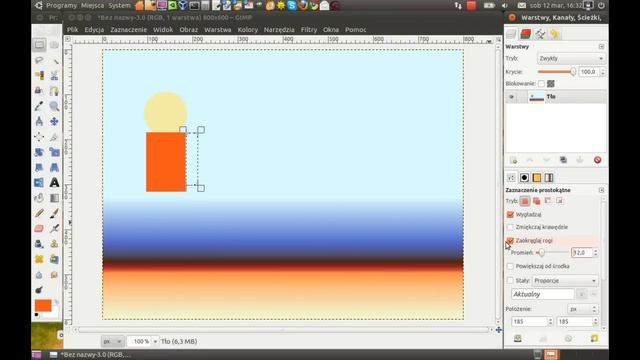Click the Krycie opacity slider
Image resolution: width=640 pixels, height=360 pixels.
pyautogui.click(x=557, y=72)
